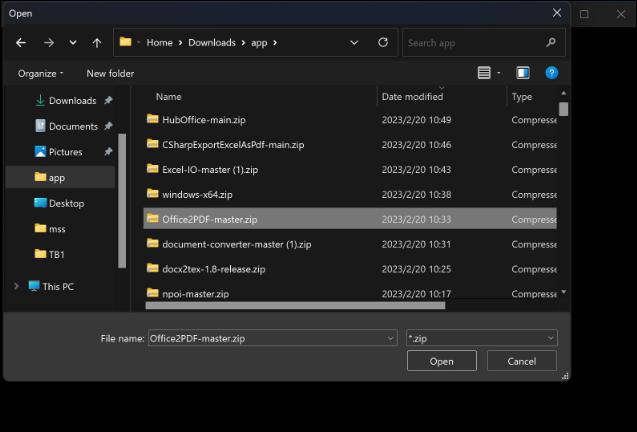The height and width of the screenshot is (432, 637).
Task: Select the Pictures folder in sidebar
Action: point(65,152)
